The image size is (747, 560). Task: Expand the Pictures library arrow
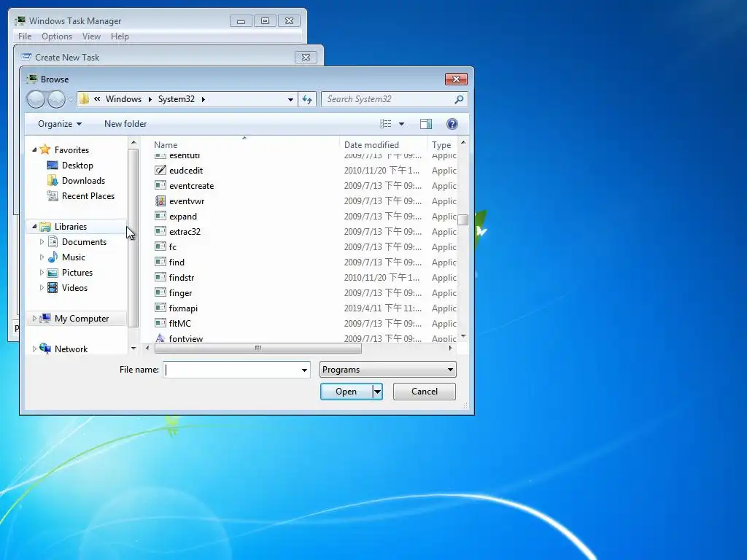click(x=42, y=273)
